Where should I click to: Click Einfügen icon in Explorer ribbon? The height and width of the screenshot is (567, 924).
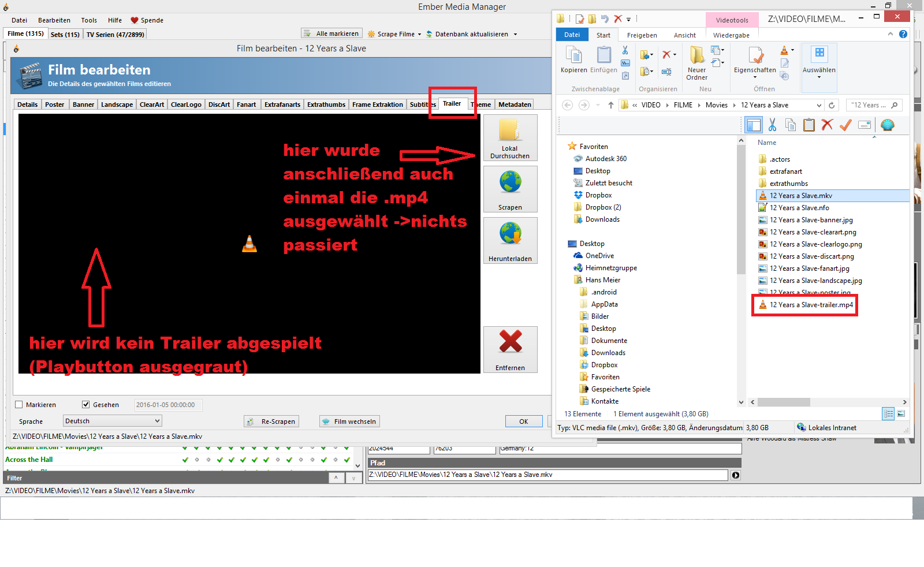click(603, 55)
